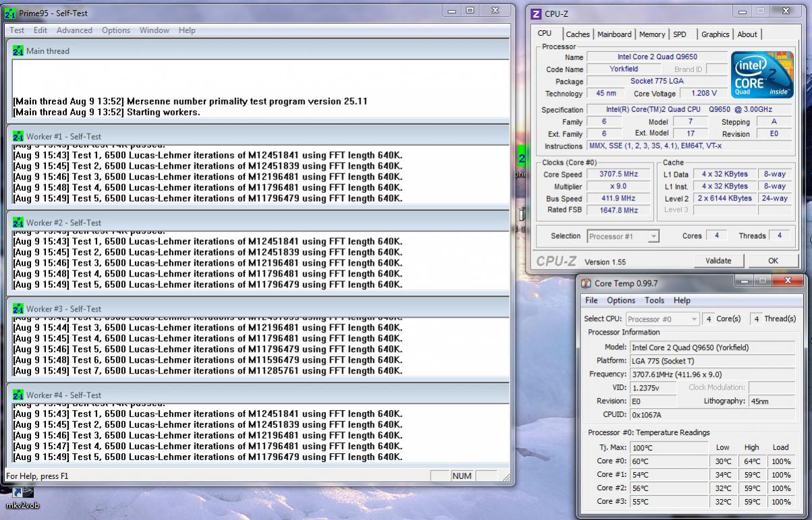812x520 pixels.
Task: Click the Level 2 cache value 2 x 6144 KBytes
Action: [726, 199]
